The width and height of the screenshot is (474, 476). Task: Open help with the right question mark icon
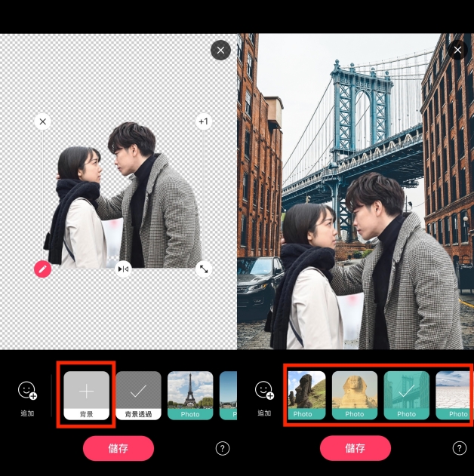(x=459, y=448)
